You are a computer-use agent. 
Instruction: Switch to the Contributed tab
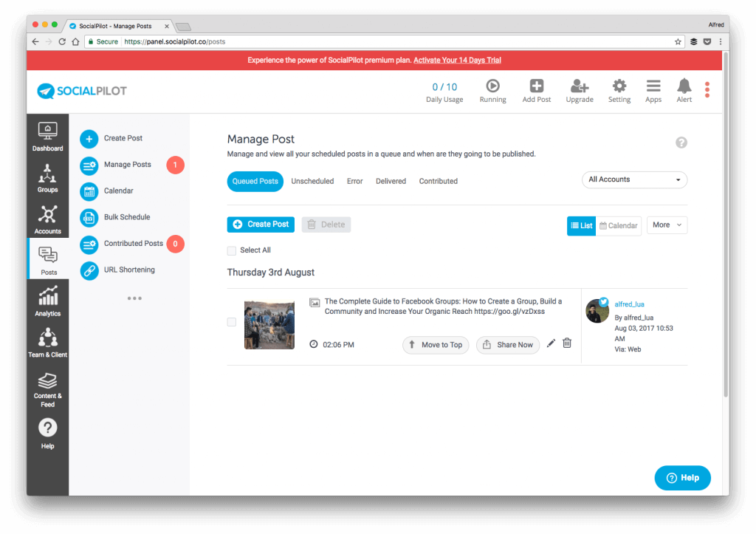coord(439,182)
